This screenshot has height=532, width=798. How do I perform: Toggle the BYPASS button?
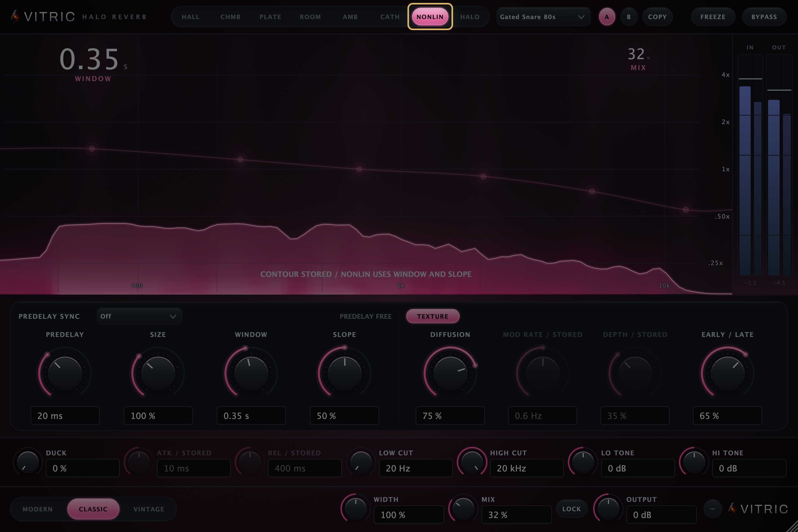[764, 17]
